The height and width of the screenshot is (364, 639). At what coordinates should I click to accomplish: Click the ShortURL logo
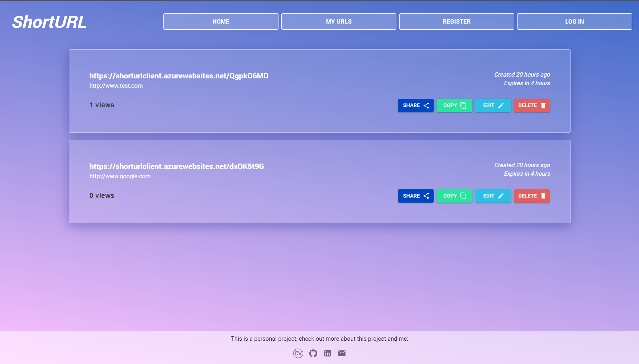tap(49, 22)
